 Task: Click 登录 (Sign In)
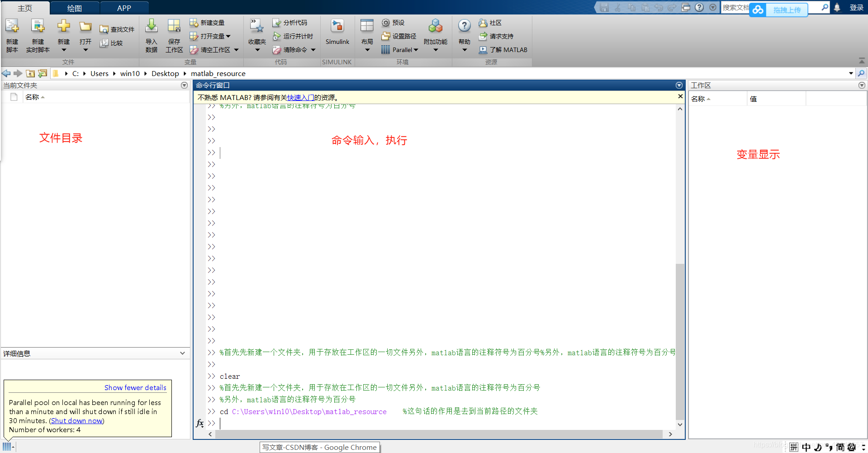coord(857,8)
